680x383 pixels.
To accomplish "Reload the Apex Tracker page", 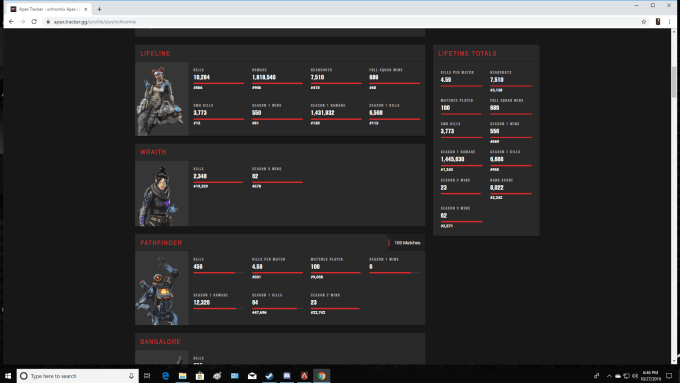I will [34, 22].
